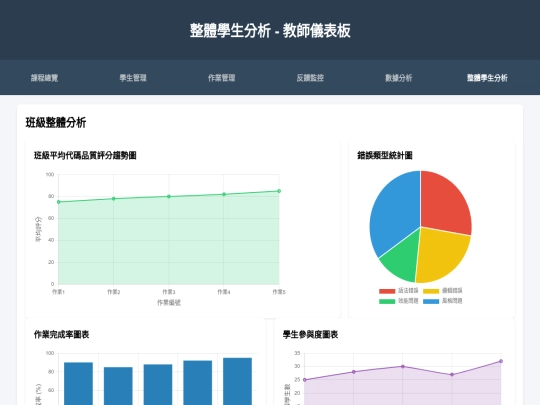Image resolution: width=540 pixels, height=405 pixels.
Task: Select the 作業2 point on the green trend line
Action: (x=114, y=199)
